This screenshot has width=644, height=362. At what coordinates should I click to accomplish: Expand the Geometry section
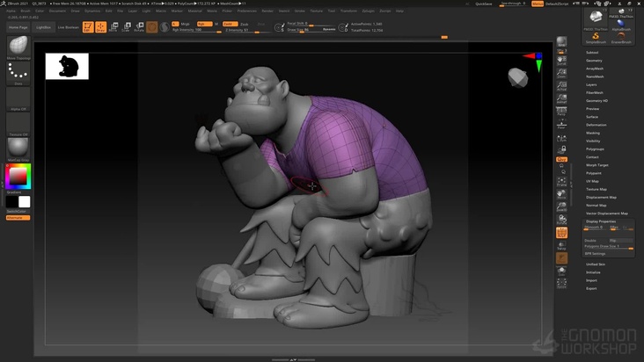[594, 61]
